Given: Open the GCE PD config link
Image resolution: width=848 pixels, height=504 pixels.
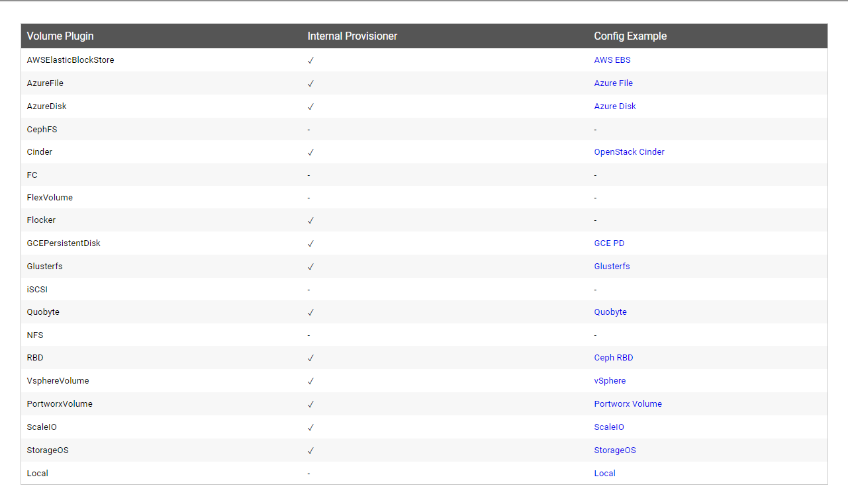Looking at the screenshot, I should point(609,243).
